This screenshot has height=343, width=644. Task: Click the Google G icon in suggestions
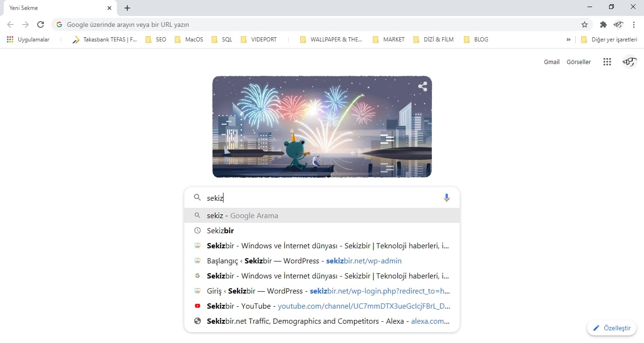[x=198, y=276]
